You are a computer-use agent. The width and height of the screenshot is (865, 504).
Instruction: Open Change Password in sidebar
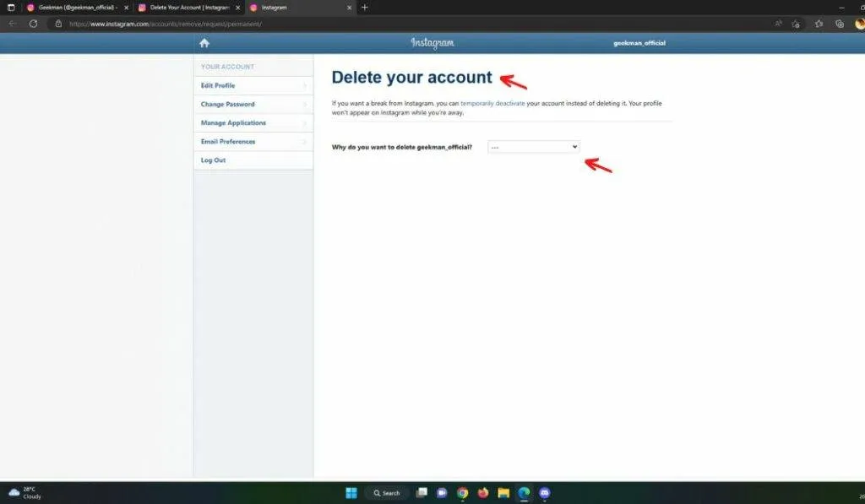click(x=253, y=104)
